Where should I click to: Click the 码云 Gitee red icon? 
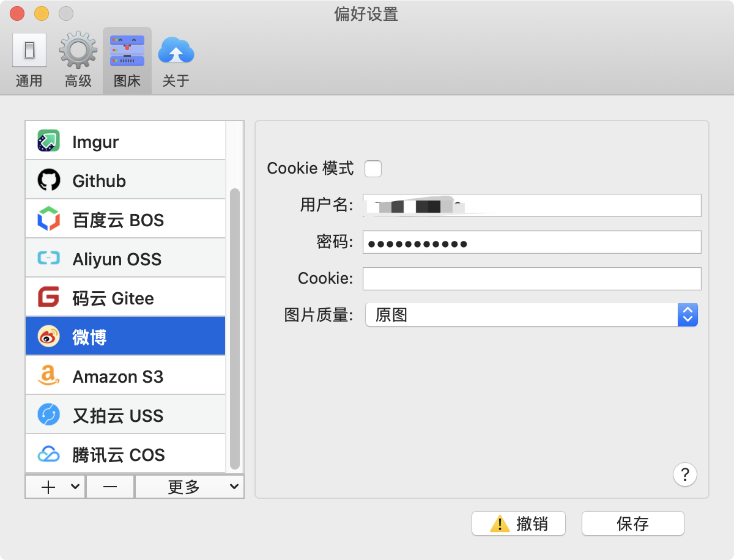(x=49, y=298)
